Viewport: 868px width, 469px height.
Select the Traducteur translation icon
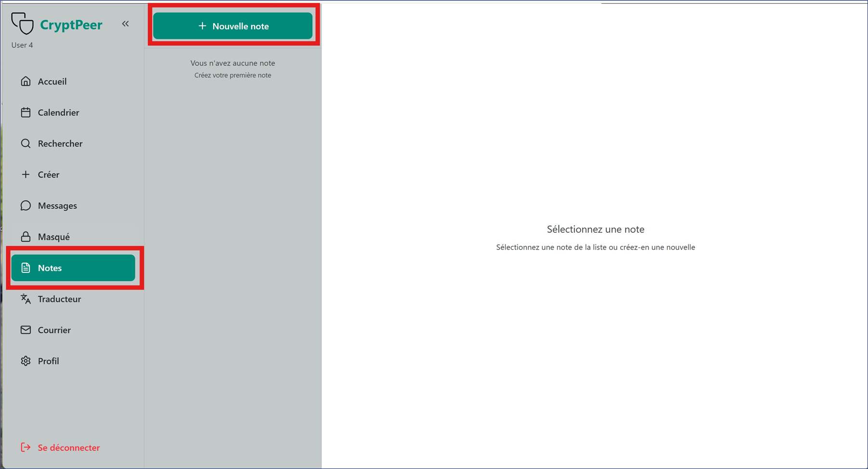tap(26, 299)
